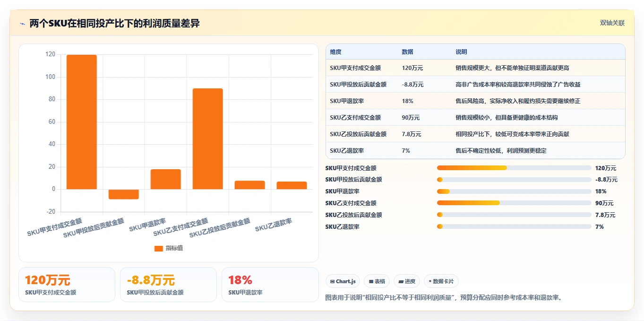Click the progress value 7.8万元
Image resolution: width=644 pixels, height=321 pixels.
[x=605, y=215]
